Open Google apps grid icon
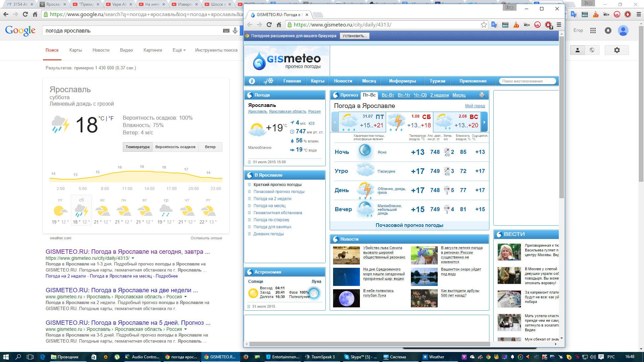The width and height of the screenshot is (644, 362). point(593,31)
